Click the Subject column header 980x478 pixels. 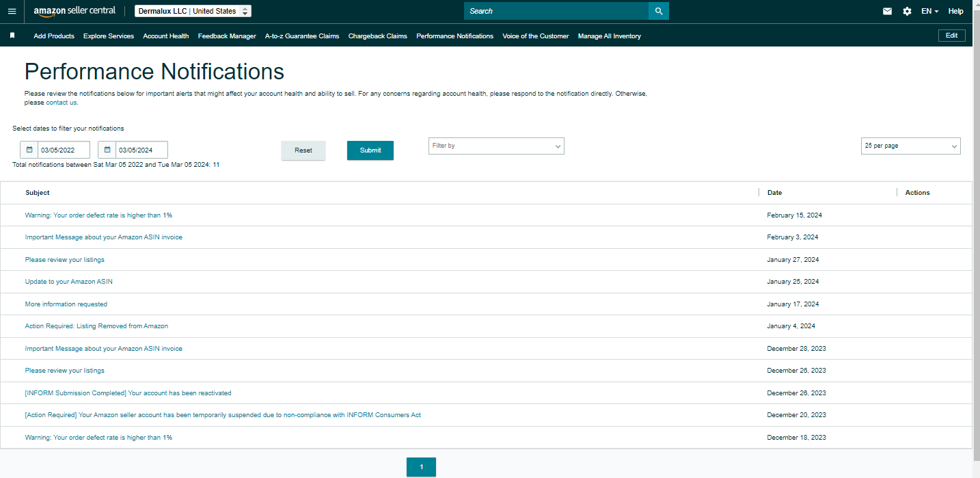38,193
